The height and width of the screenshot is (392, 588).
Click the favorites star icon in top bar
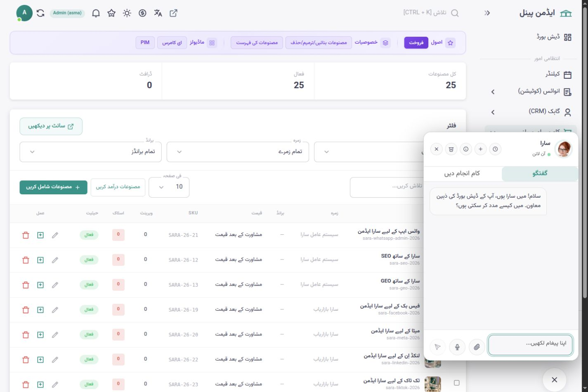(111, 13)
